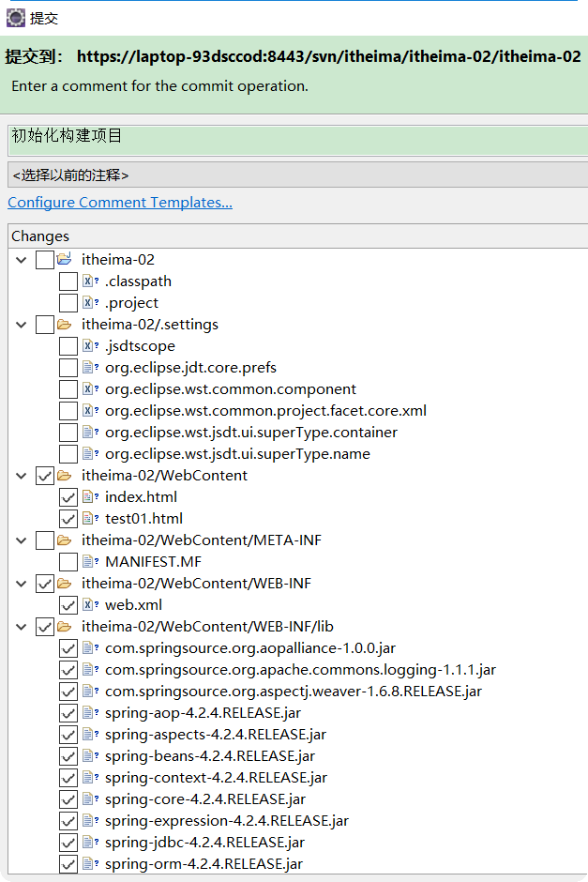The height and width of the screenshot is (882, 588).
Task: Collapse the itheima-02 root tree node
Action: pyautogui.click(x=22, y=260)
